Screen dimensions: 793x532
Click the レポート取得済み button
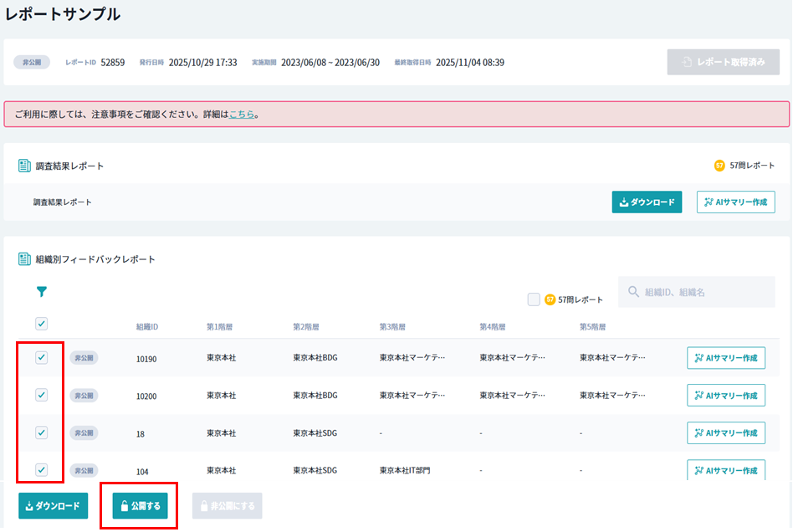click(x=724, y=62)
